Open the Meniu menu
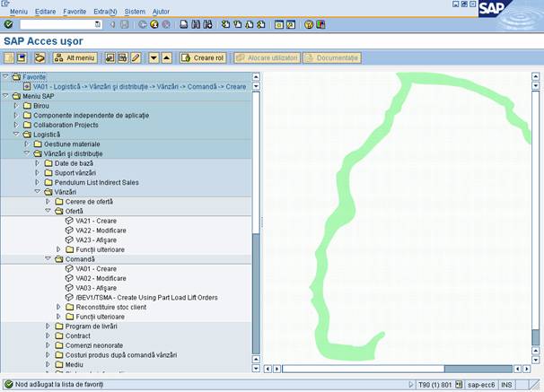This screenshot has width=544, height=392. coord(18,12)
